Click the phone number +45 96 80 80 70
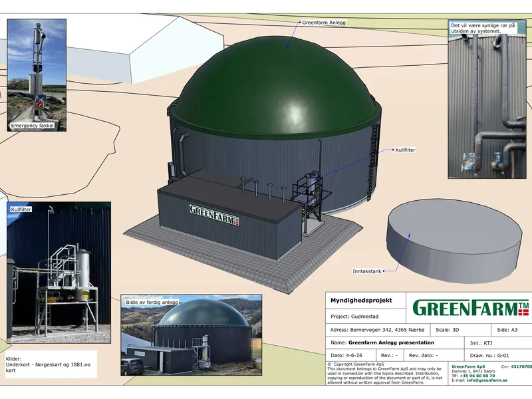The height and width of the screenshot is (399, 532). coord(477,376)
